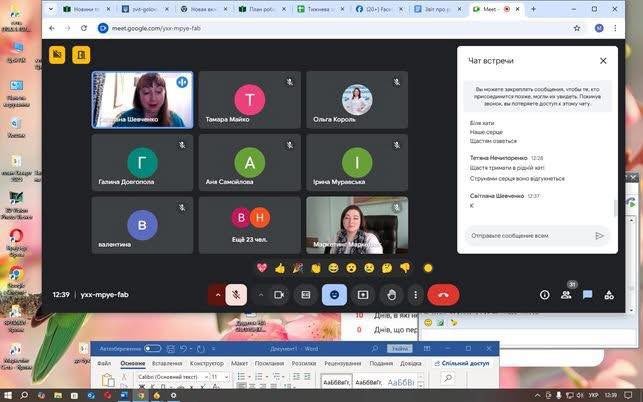Reload the Meet page
The height and width of the screenshot is (402, 643).
click(84, 28)
